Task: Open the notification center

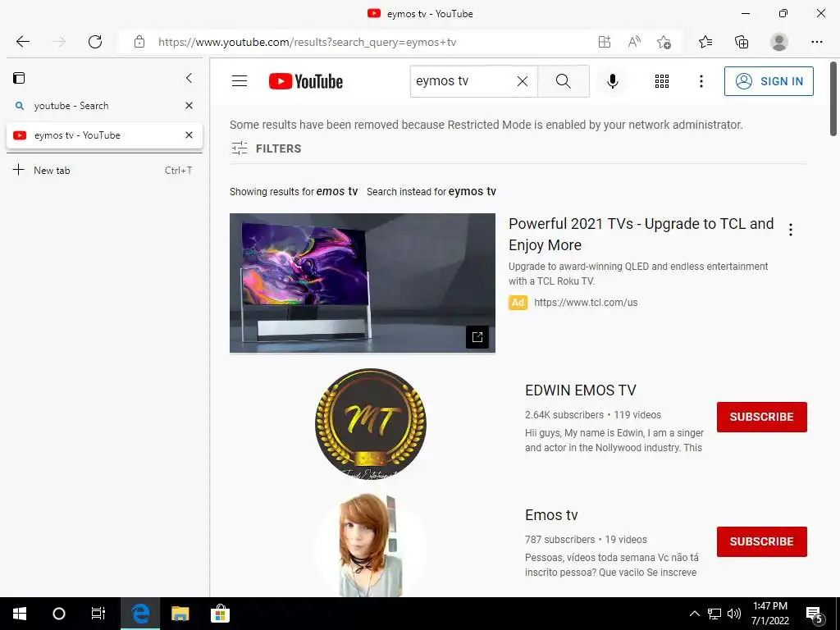Action: (x=815, y=614)
